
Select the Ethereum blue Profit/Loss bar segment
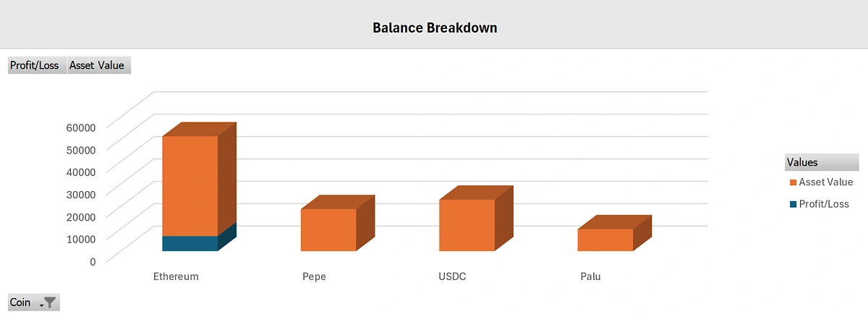coord(190,243)
